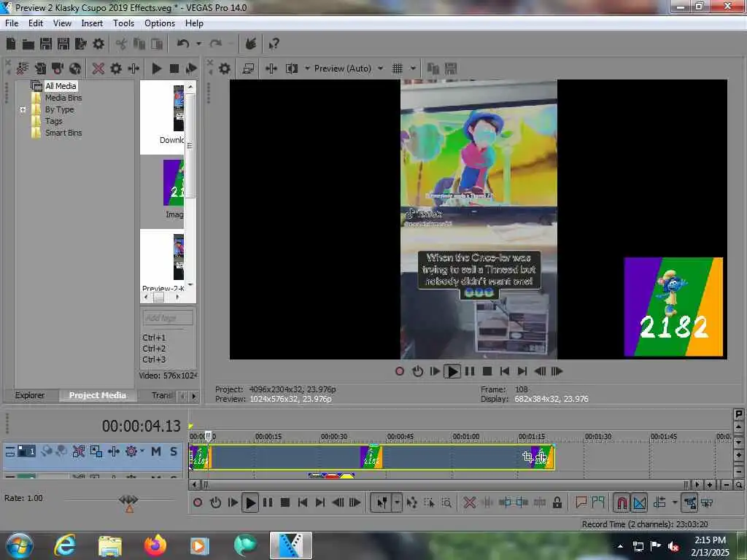Click the Open project folder icon
The image size is (747, 560).
[28, 44]
